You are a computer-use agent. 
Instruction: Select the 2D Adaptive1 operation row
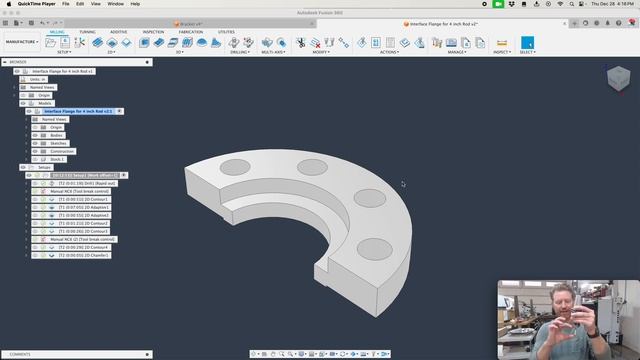71,207
